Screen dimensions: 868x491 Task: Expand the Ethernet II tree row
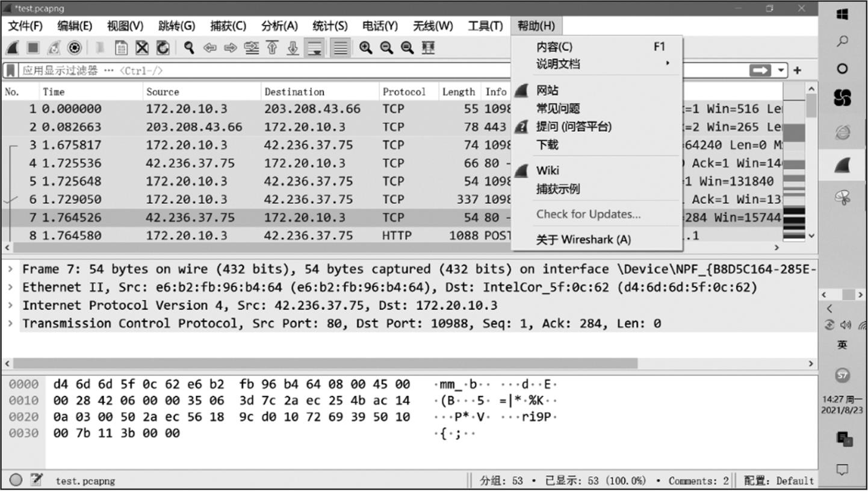11,287
